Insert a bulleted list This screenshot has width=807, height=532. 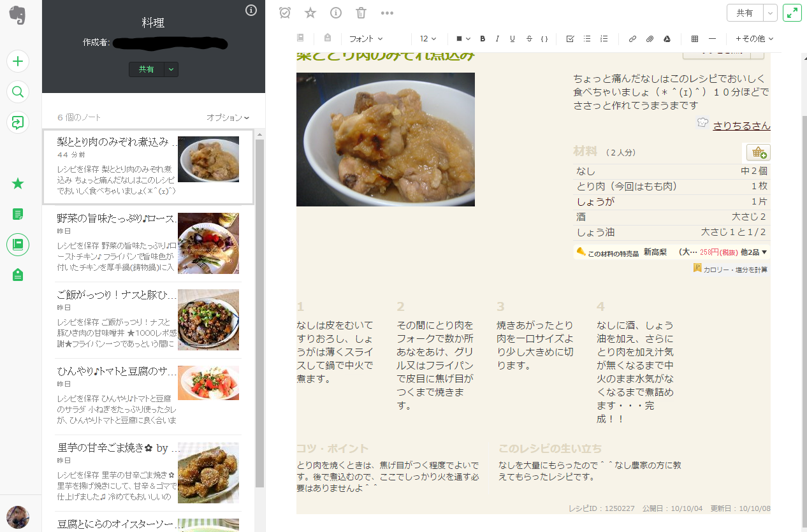click(x=587, y=39)
